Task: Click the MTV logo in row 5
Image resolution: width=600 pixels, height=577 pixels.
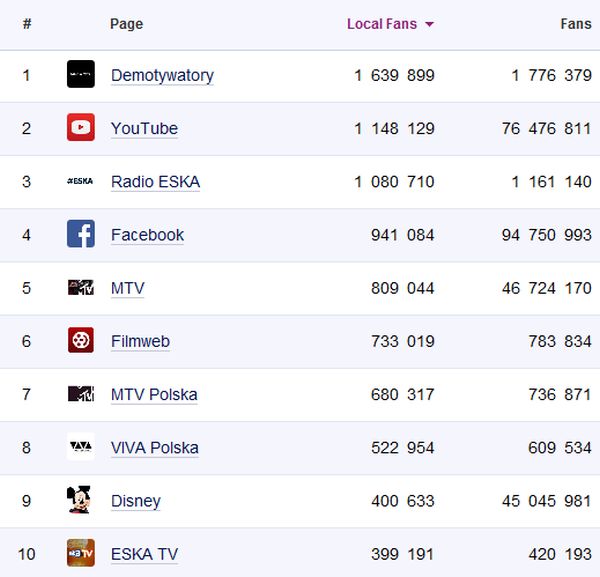Action: (81, 288)
